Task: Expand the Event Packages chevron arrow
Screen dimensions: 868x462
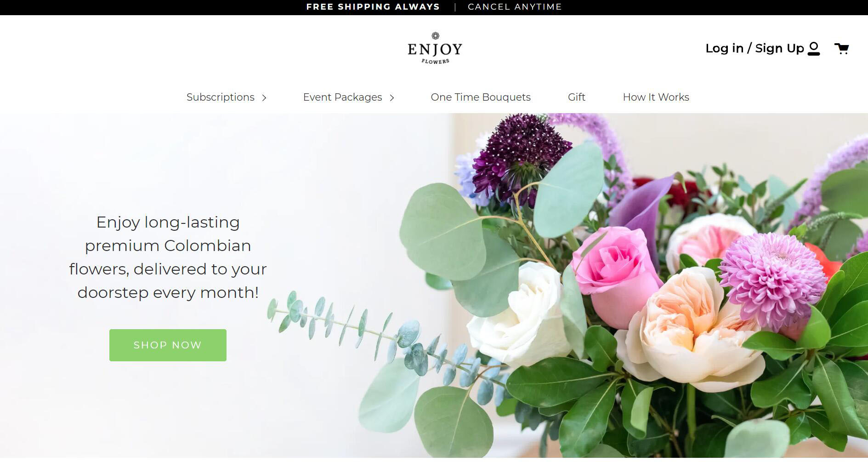Action: [x=392, y=97]
